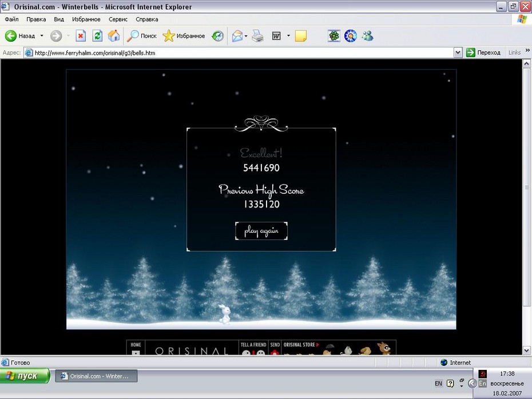
Task: Click the Forward arrow icon
Action: pyautogui.click(x=56, y=35)
